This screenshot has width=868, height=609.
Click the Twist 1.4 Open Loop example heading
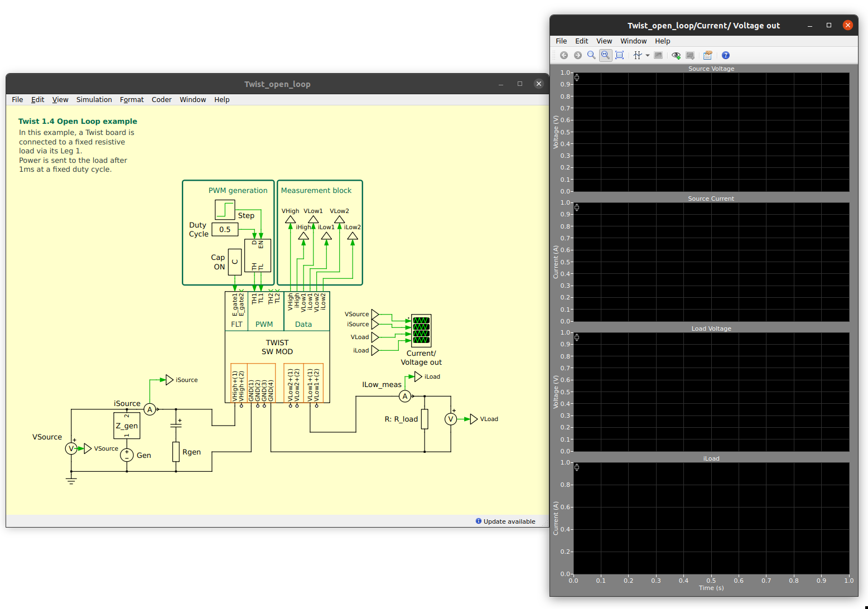click(78, 121)
